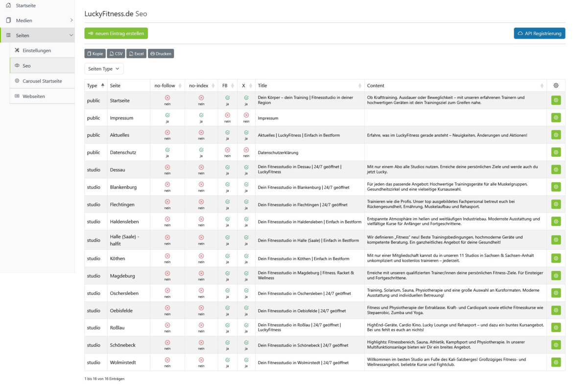The height and width of the screenshot is (392, 575).
Task: Toggle no-follow status for Startseite
Action: [167, 98]
